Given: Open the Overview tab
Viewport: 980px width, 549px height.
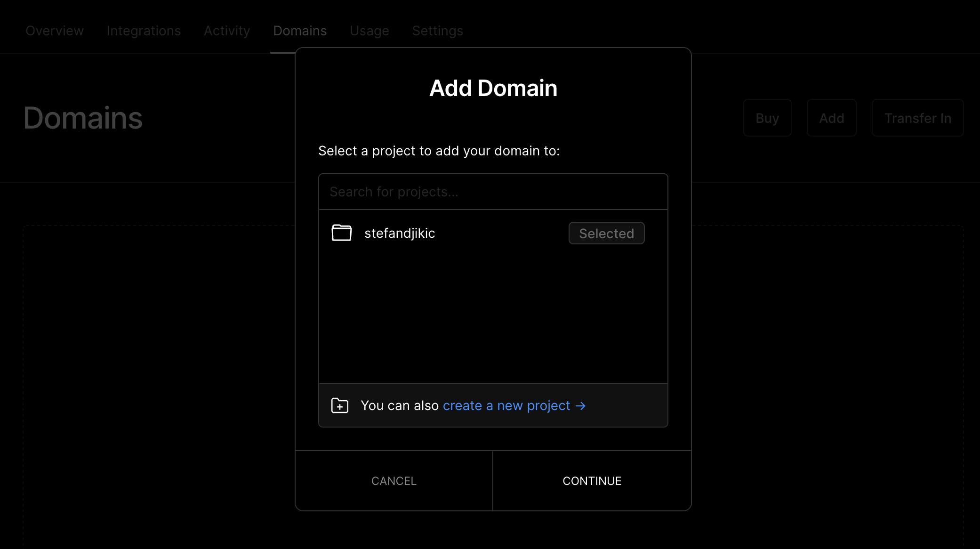Looking at the screenshot, I should [x=55, y=31].
